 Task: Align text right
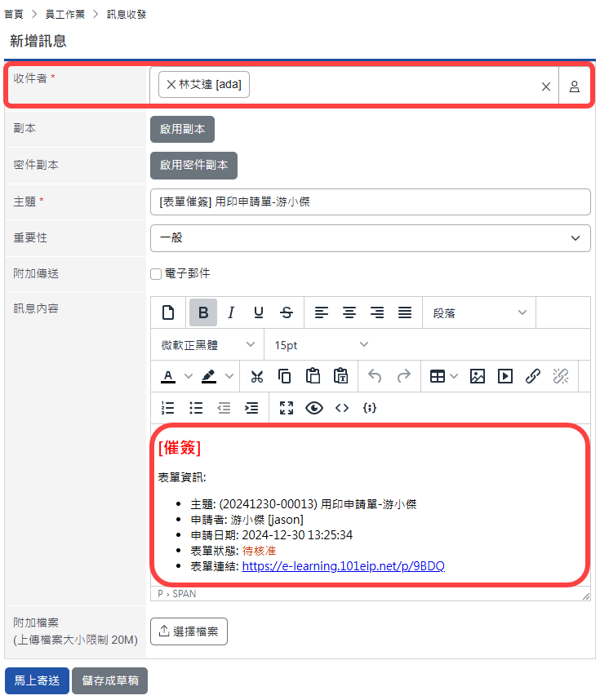377,312
